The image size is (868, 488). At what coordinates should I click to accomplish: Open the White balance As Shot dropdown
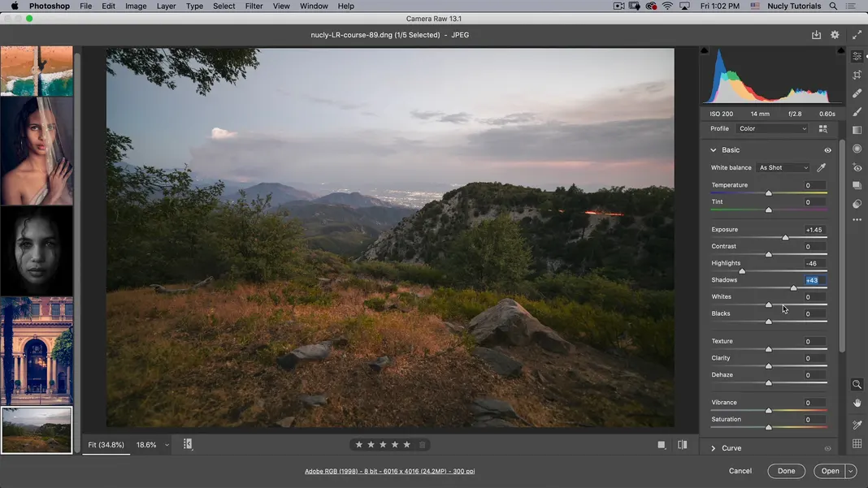point(783,167)
